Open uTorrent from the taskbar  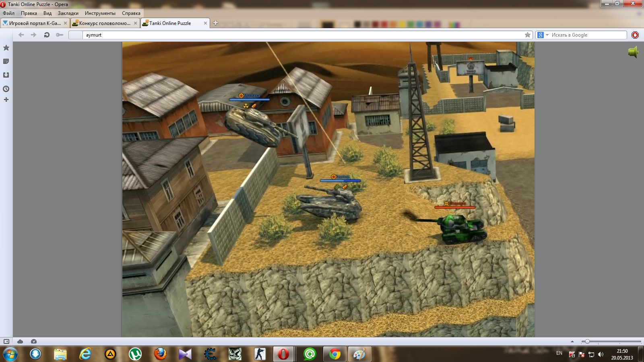click(135, 354)
